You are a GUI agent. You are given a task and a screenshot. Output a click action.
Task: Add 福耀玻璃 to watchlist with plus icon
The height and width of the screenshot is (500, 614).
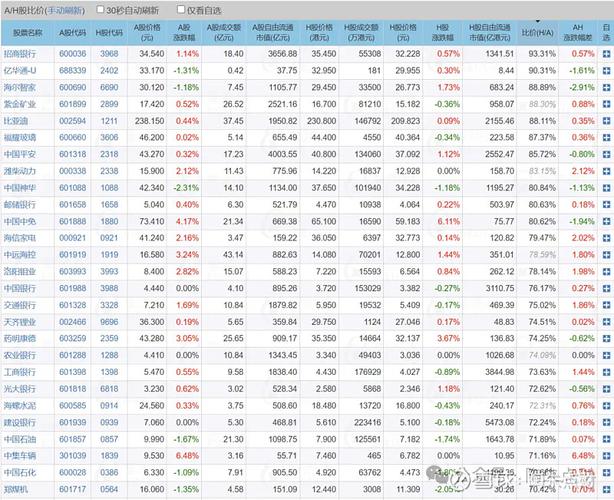pos(606,138)
